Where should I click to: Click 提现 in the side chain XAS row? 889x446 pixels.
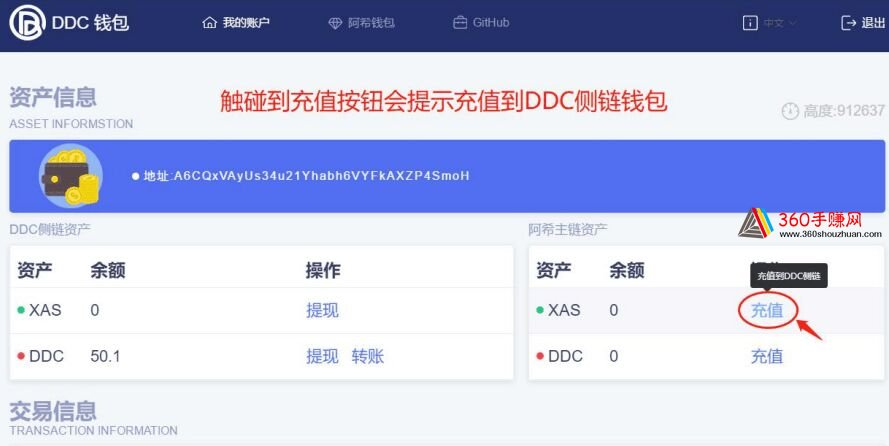coord(322,310)
